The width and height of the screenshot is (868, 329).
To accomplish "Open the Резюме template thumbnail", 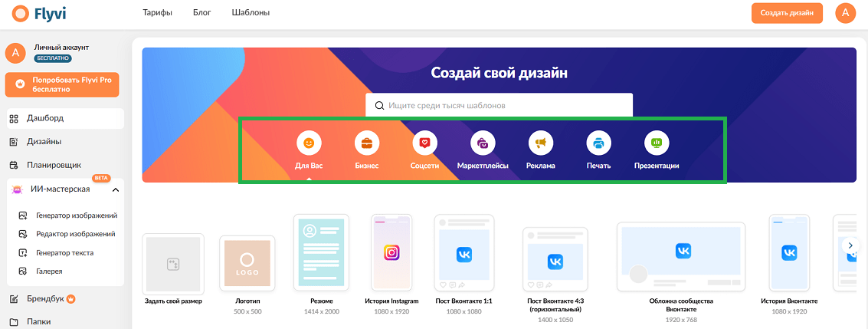I will click(322, 252).
